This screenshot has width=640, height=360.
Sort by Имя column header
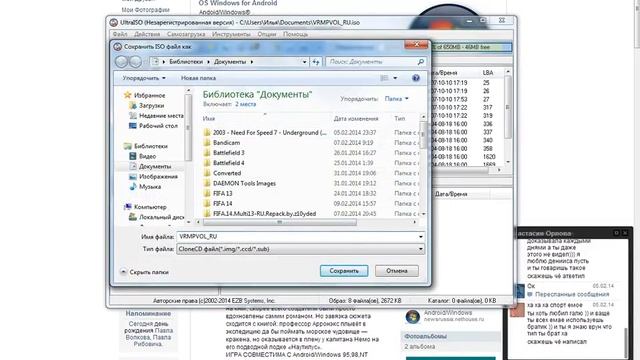click(x=209, y=118)
